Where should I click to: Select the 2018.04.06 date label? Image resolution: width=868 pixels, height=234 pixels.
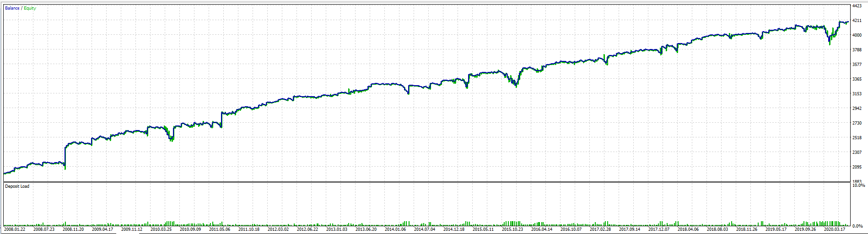click(x=688, y=229)
